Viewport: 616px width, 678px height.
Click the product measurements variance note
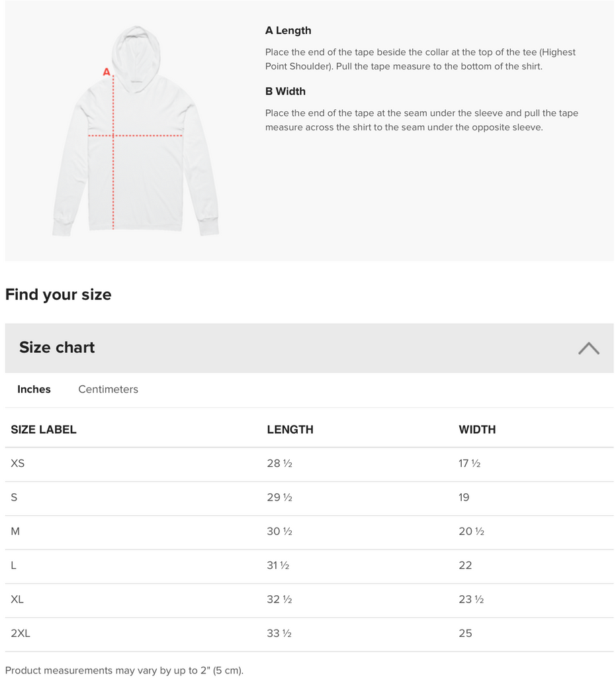[x=124, y=670]
